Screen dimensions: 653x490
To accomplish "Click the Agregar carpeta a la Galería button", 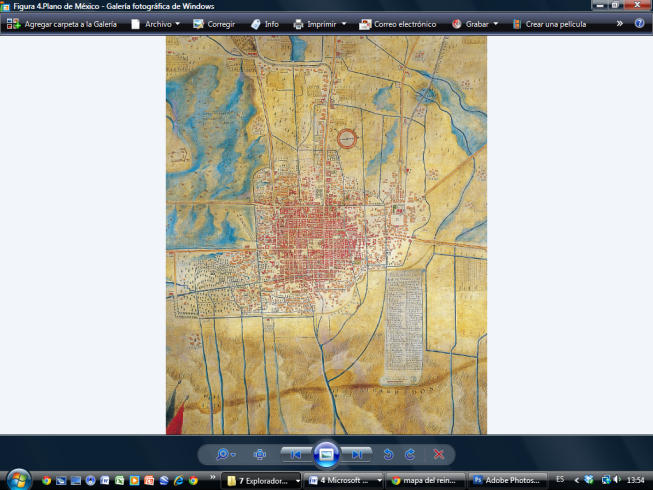I will click(x=62, y=24).
